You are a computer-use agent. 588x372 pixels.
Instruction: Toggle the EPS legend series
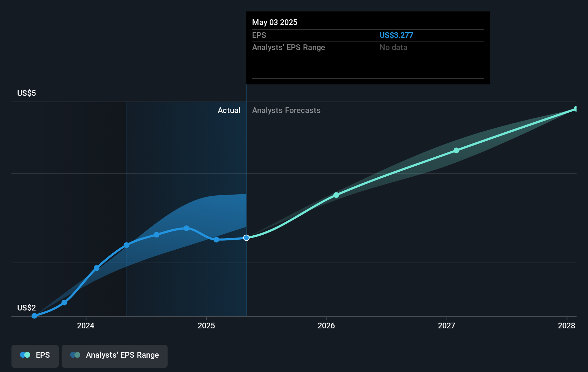(35, 356)
